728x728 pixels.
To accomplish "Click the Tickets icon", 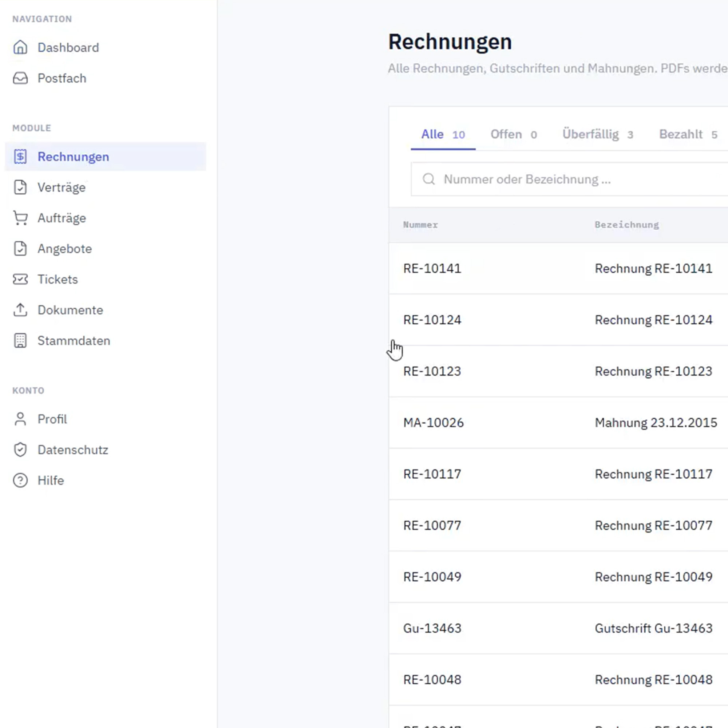I will click(20, 279).
